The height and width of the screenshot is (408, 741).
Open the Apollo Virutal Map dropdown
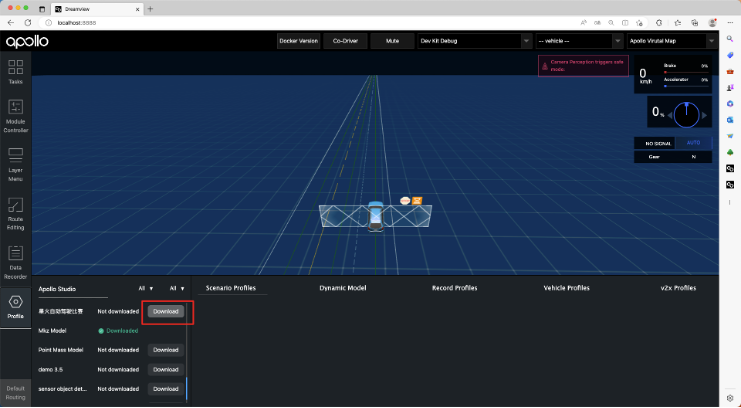point(672,41)
